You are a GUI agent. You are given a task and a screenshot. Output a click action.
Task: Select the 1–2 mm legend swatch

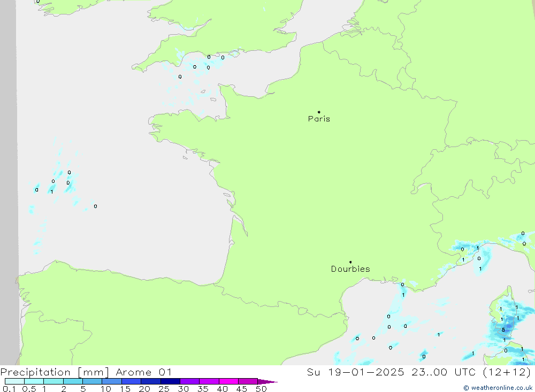coord(53,381)
